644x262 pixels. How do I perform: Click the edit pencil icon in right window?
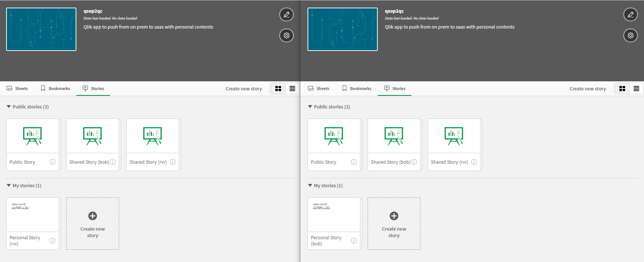(631, 14)
